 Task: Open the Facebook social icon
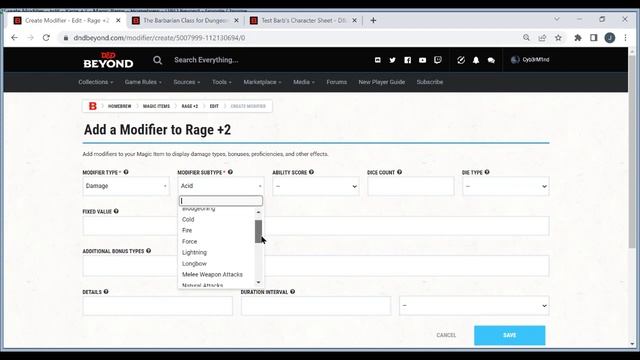407,60
